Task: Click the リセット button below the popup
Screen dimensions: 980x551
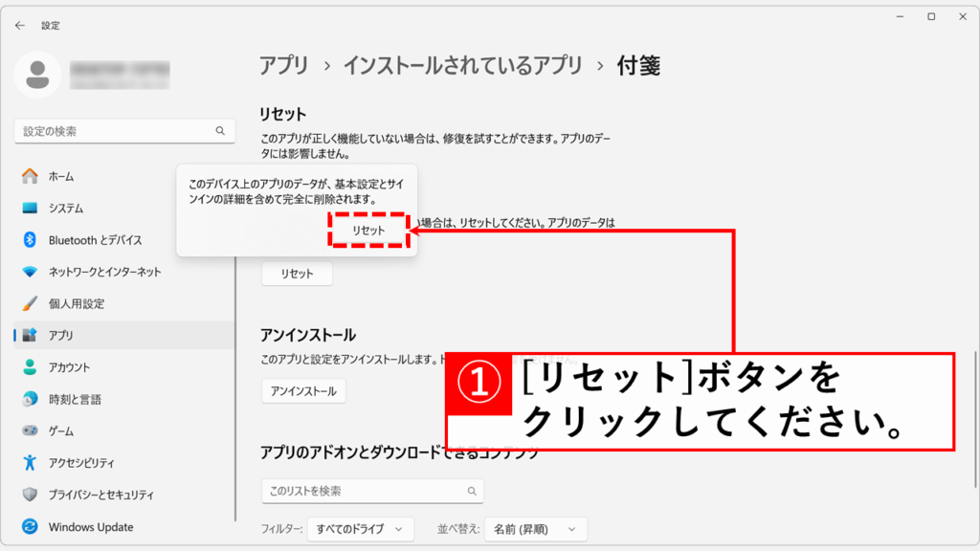Action: (297, 274)
